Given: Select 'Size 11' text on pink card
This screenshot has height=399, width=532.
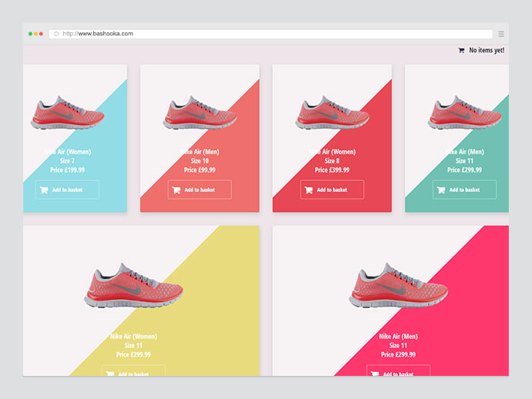Looking at the screenshot, I should [399, 345].
